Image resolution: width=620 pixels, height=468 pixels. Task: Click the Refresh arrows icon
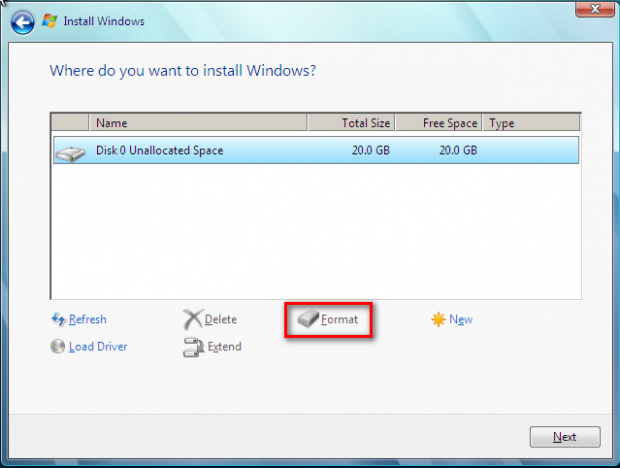click(x=58, y=319)
